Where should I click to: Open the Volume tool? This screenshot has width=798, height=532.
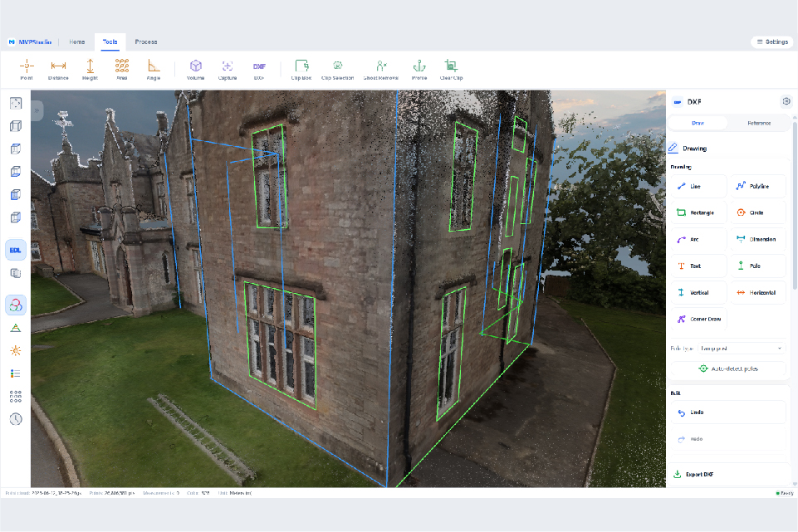pos(195,70)
